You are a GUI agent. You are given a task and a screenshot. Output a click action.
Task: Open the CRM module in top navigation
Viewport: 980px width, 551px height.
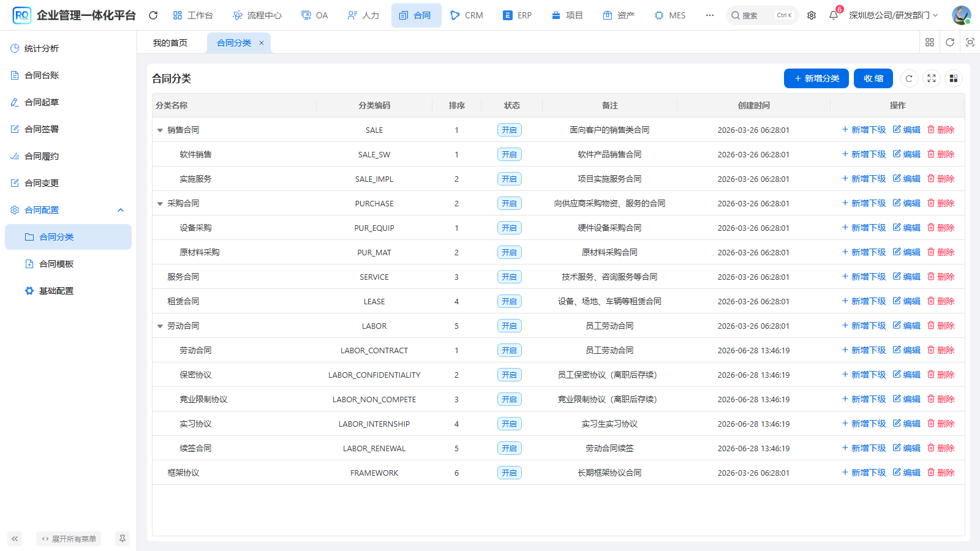pyautogui.click(x=467, y=15)
